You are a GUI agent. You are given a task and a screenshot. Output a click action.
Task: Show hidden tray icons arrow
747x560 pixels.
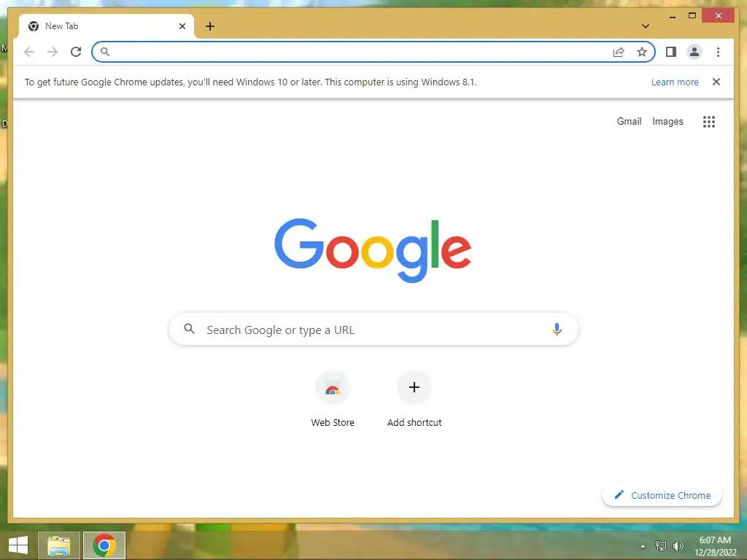click(643, 546)
